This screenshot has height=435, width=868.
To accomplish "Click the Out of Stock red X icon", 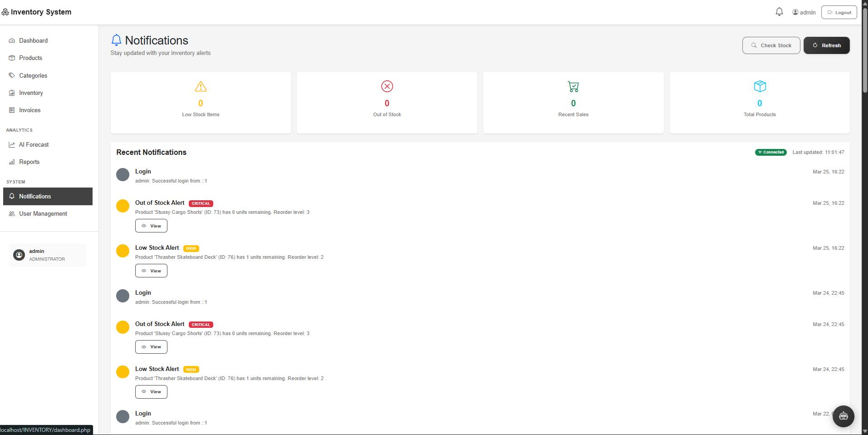I will [387, 86].
